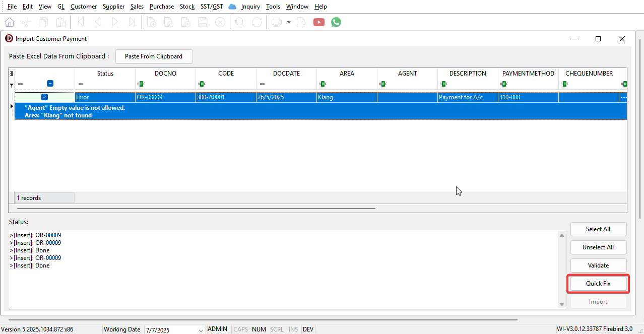This screenshot has height=334, width=644.
Task: Click the cloud icon in menu bar
Action: [x=232, y=7]
